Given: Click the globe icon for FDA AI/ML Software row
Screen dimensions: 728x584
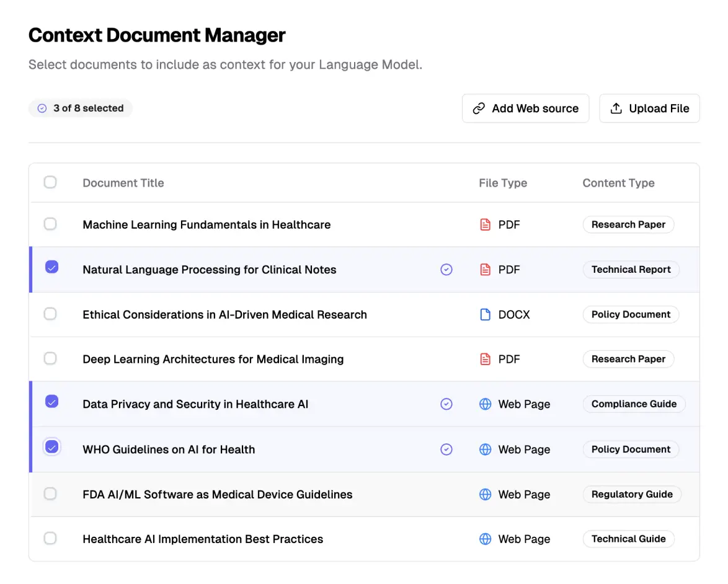Looking at the screenshot, I should coord(485,494).
